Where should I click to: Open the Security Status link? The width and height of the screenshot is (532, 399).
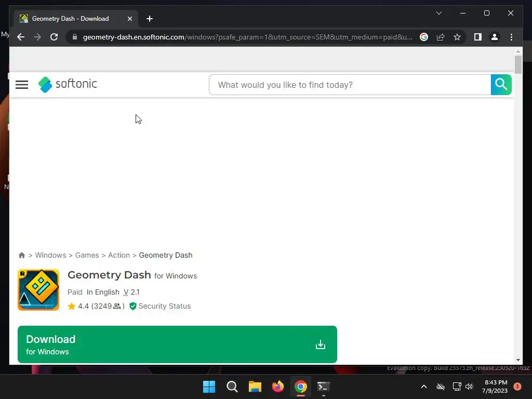[x=164, y=306]
